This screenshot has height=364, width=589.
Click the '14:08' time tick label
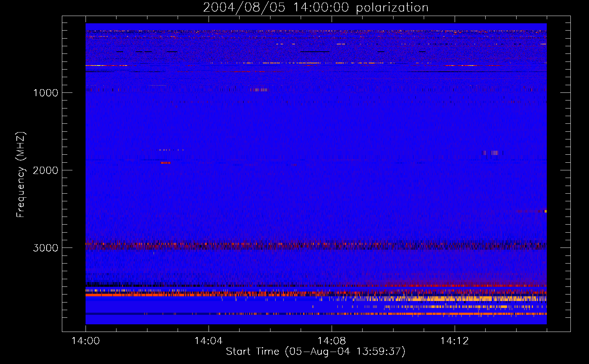(x=331, y=341)
